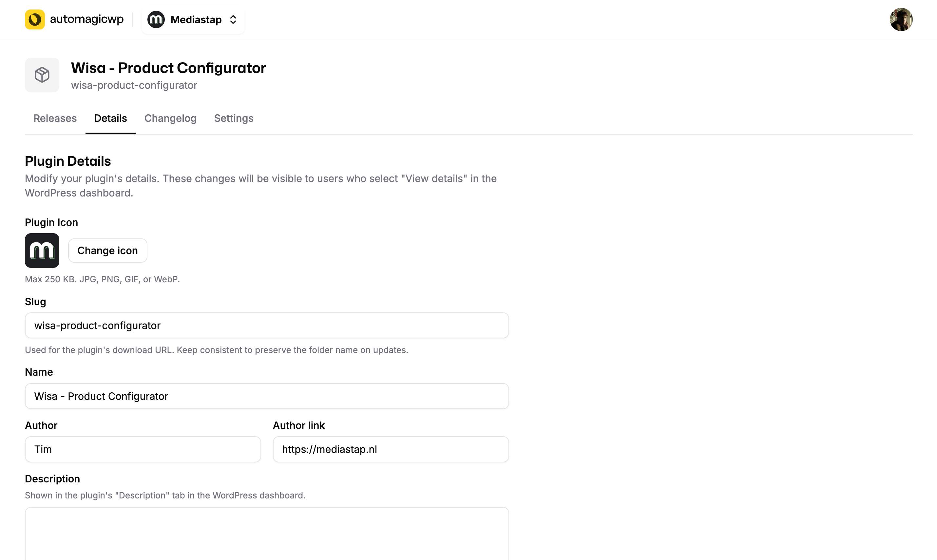
Task: Click the Mediastap workspace "m" icon
Action: (156, 19)
